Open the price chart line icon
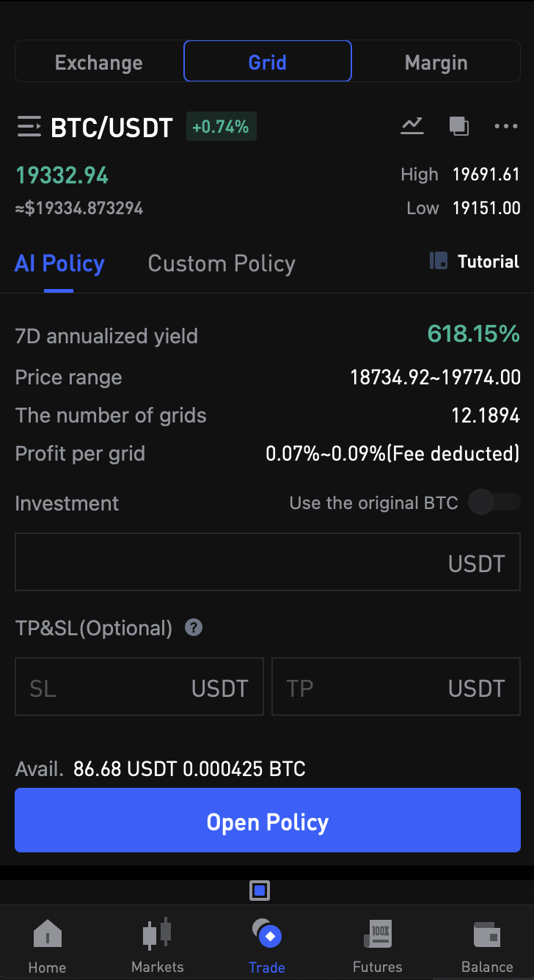The height and width of the screenshot is (980, 534). (x=412, y=126)
